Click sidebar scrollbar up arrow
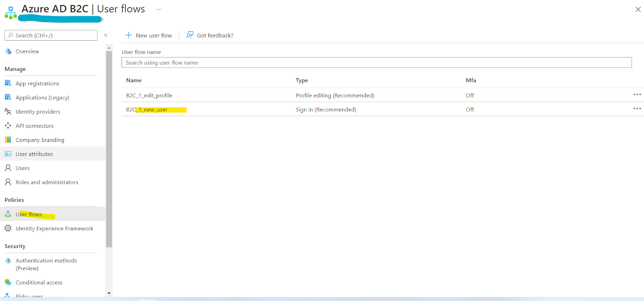 [109, 48]
